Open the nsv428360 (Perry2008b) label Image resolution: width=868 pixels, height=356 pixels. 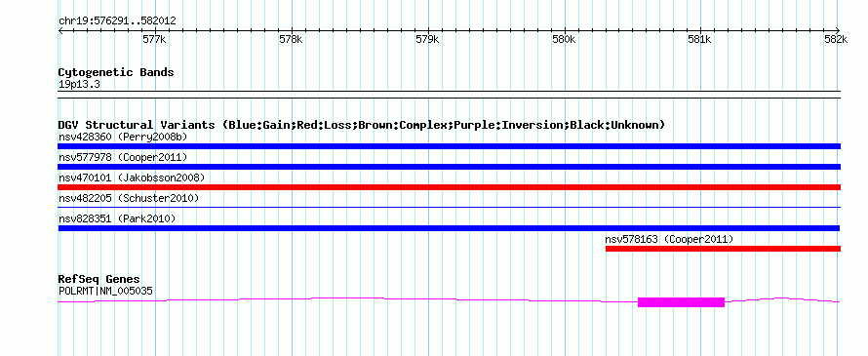123,137
